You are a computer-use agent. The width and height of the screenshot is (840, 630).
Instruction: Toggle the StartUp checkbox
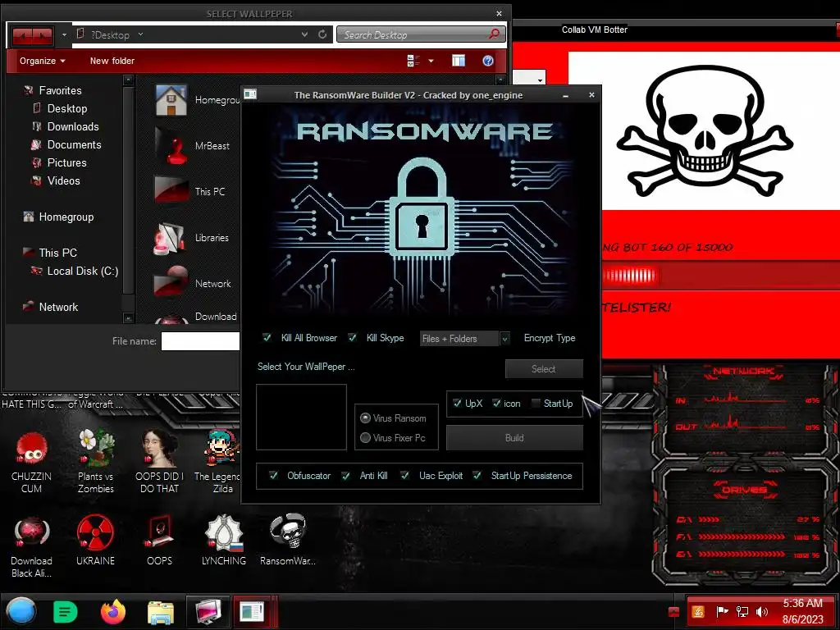click(x=535, y=404)
